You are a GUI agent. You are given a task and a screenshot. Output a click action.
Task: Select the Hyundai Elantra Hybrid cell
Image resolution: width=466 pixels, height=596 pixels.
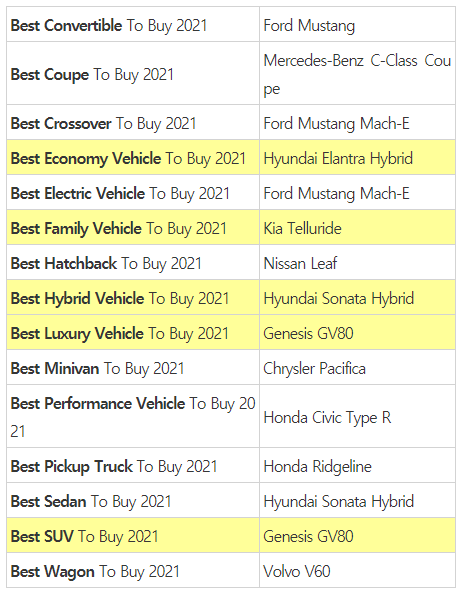click(357, 157)
